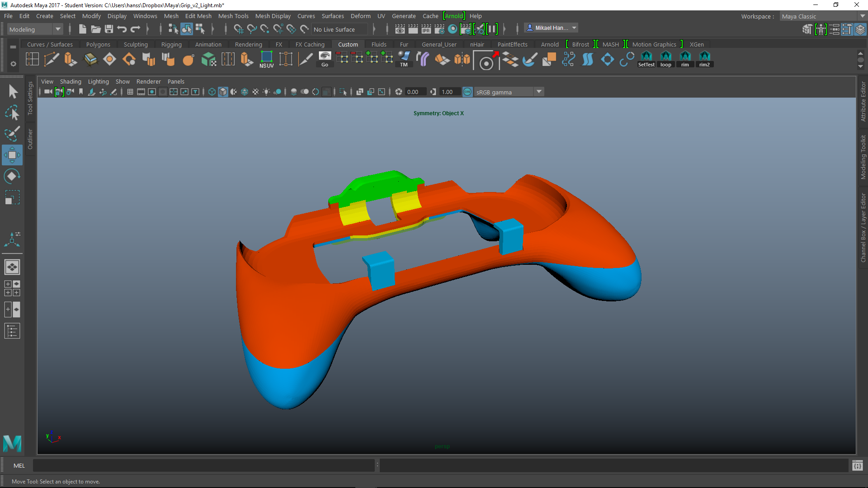Select the Scale tool in toolbox
868x488 pixels.
pyautogui.click(x=12, y=197)
